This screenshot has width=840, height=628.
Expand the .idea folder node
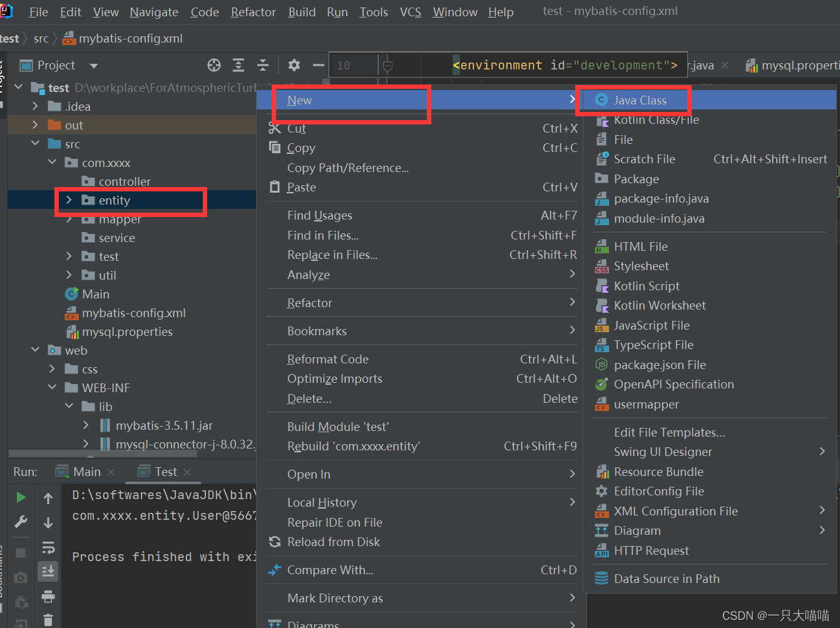click(36, 106)
